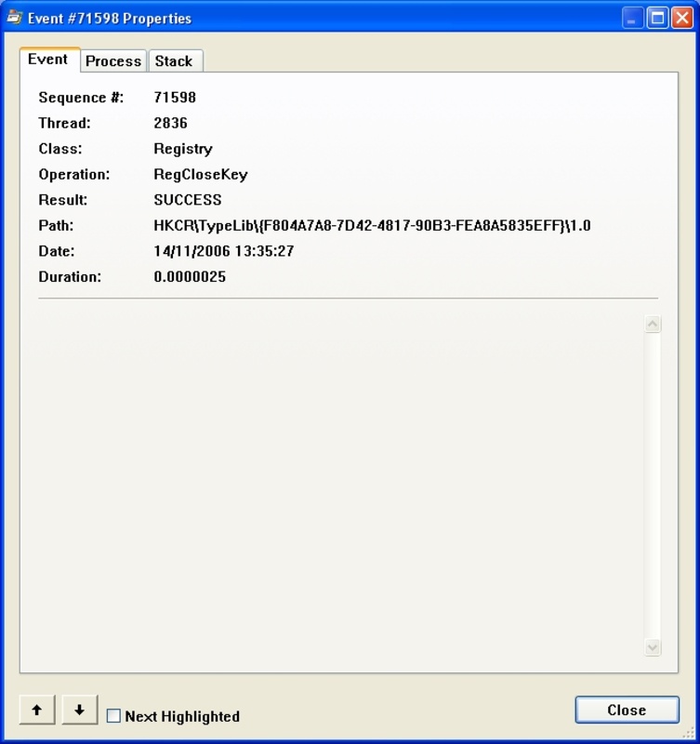Go to next event with down arrow

pyautogui.click(x=80, y=710)
